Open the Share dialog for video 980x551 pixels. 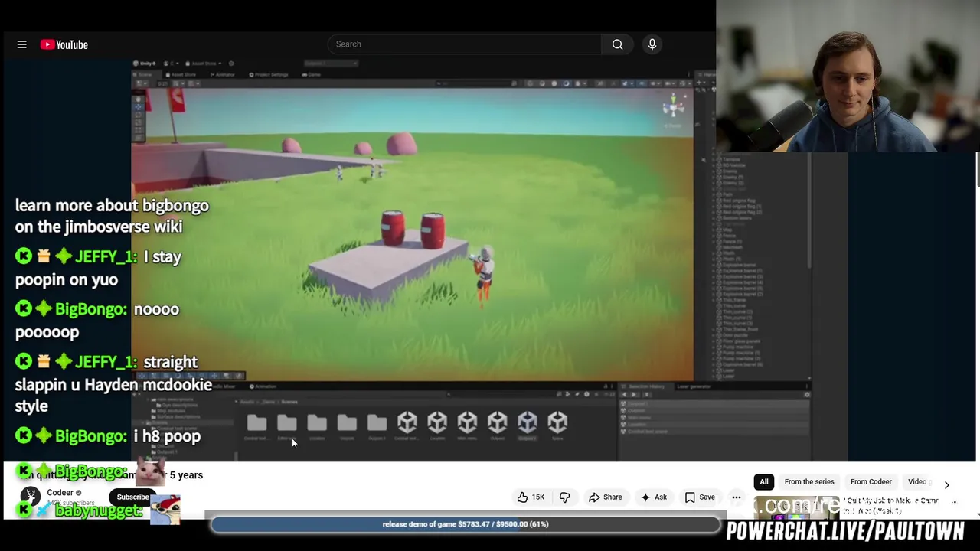pos(605,497)
